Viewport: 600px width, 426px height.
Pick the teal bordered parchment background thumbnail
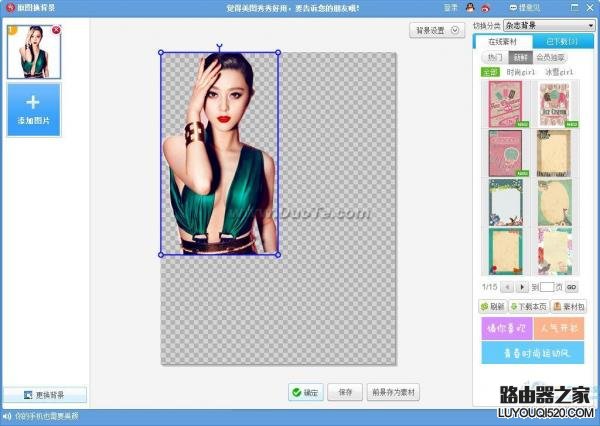[x=505, y=251]
